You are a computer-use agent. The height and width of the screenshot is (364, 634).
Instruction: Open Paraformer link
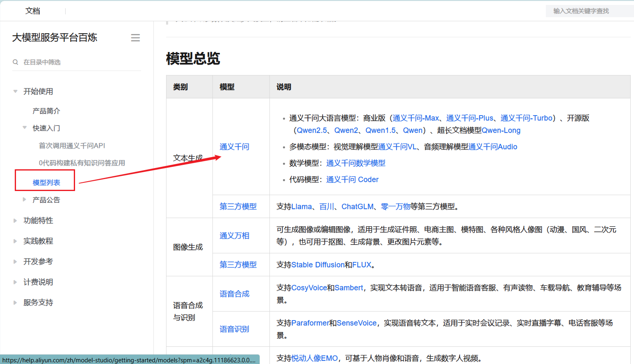tap(310, 323)
